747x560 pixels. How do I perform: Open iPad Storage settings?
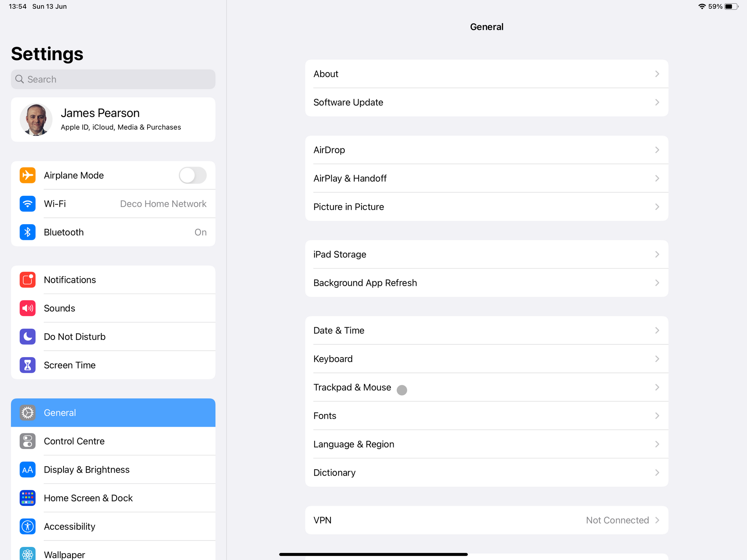486,254
